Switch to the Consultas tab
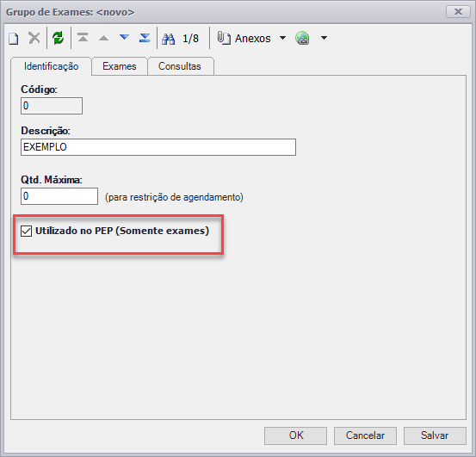Viewport: 476px width, 457px height. pos(180,66)
